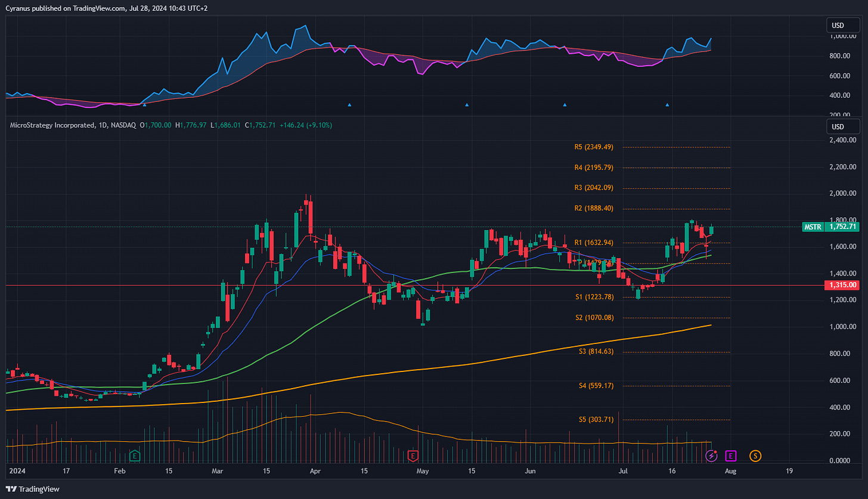The width and height of the screenshot is (868, 499).
Task: Click the S1 (1223.78) pivot label
Action: [x=594, y=297]
